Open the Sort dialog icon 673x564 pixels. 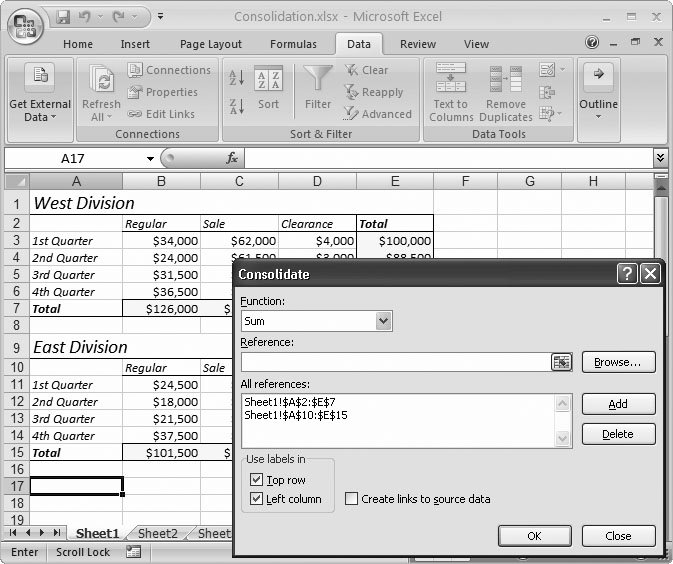(268, 84)
